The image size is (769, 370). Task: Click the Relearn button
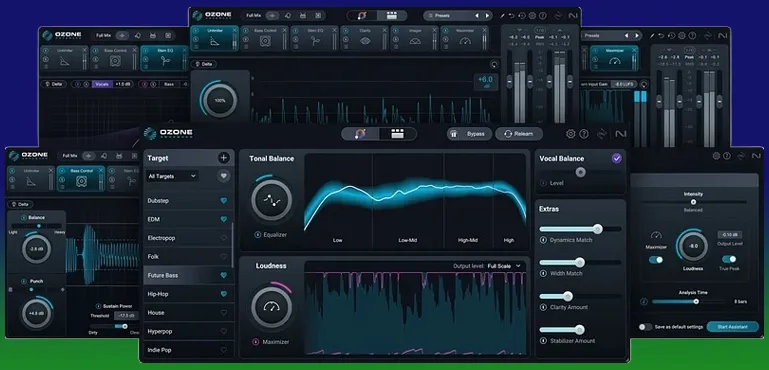[x=518, y=133]
